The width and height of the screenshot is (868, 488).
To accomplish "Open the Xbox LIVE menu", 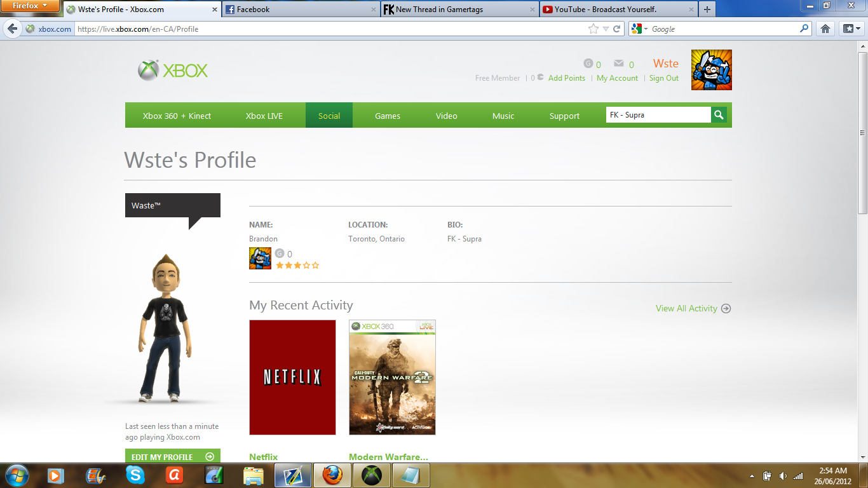I will pyautogui.click(x=264, y=116).
